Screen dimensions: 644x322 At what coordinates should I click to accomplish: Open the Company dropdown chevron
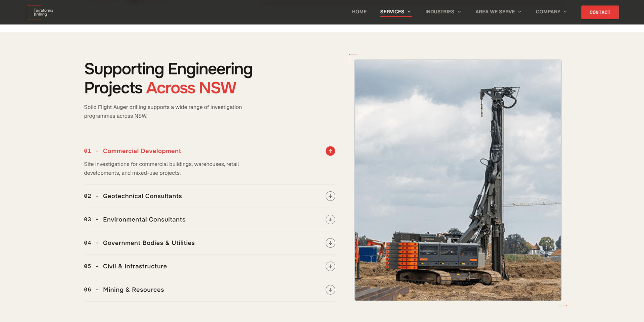tap(565, 12)
